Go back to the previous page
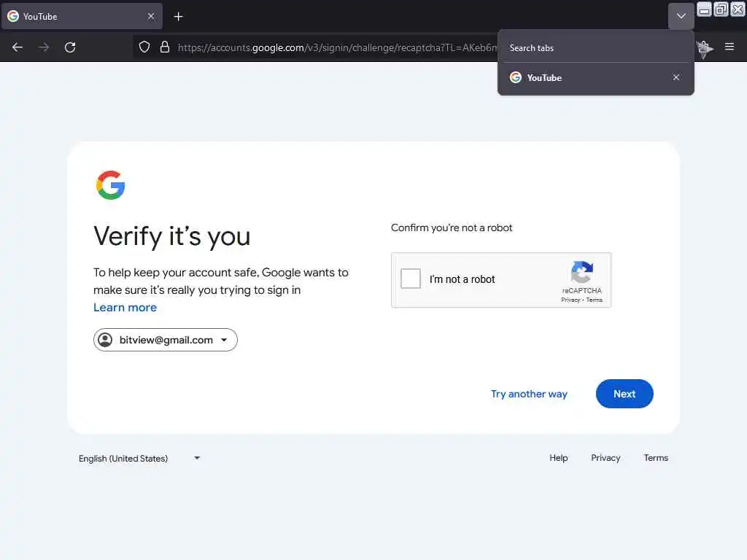The width and height of the screenshot is (747, 560). (18, 47)
